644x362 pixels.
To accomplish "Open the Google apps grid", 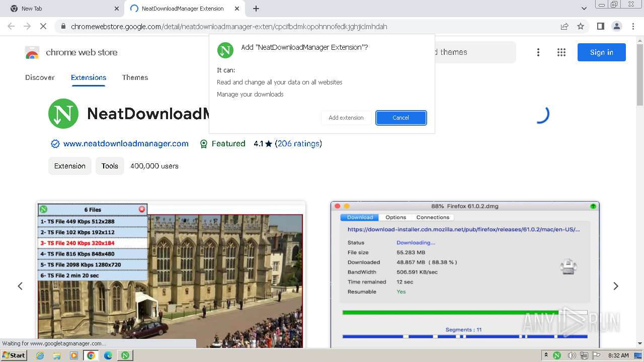I will [561, 52].
